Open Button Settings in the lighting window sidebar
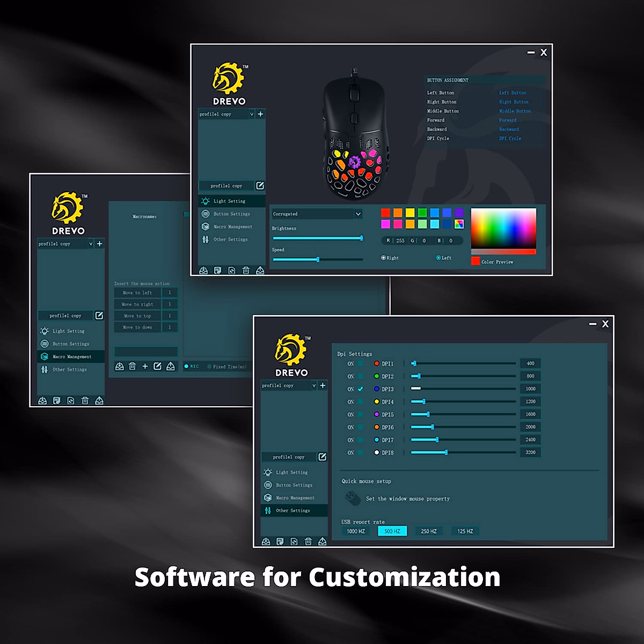This screenshot has width=644, height=644. [x=231, y=214]
